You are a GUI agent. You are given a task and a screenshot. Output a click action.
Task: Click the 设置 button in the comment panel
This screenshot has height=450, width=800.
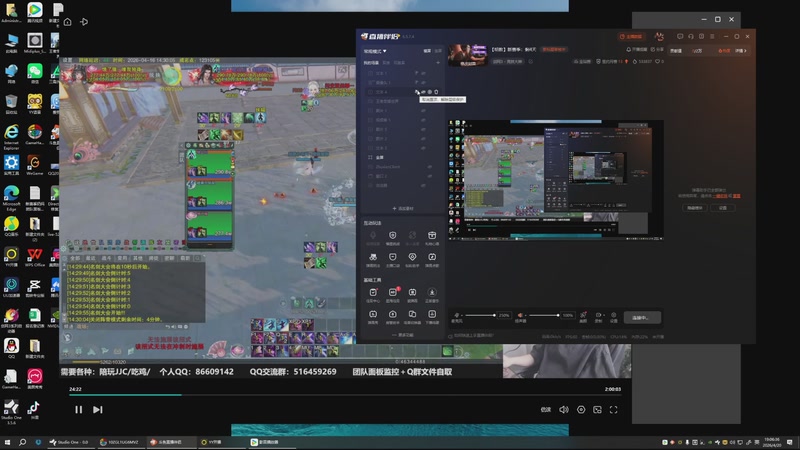722,208
